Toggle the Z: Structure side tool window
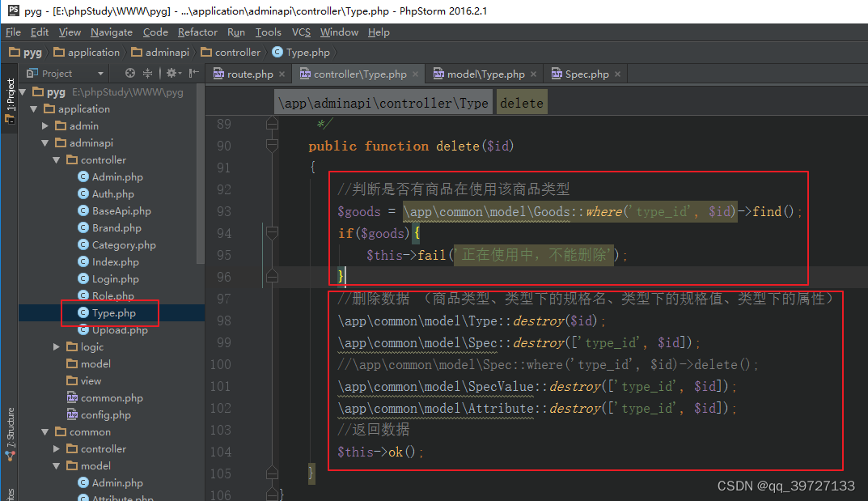The image size is (868, 501). click(10, 435)
